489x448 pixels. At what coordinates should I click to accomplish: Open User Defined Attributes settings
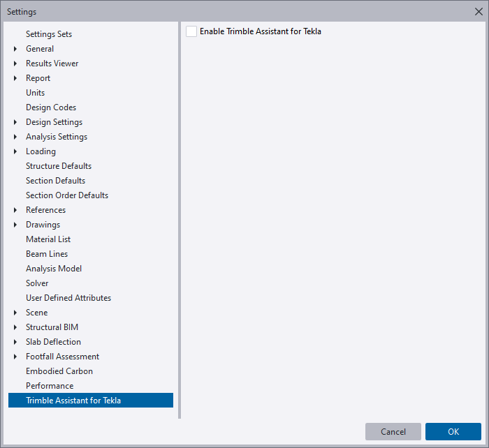coord(68,298)
